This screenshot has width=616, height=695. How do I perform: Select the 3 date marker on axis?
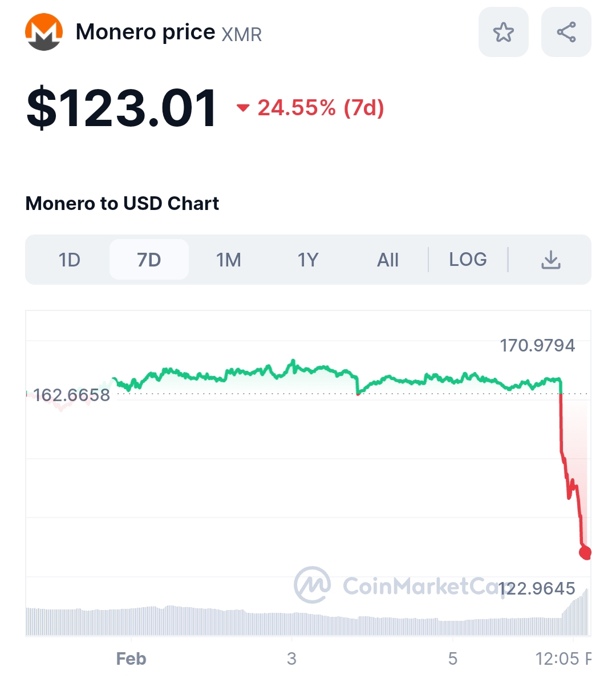(291, 659)
